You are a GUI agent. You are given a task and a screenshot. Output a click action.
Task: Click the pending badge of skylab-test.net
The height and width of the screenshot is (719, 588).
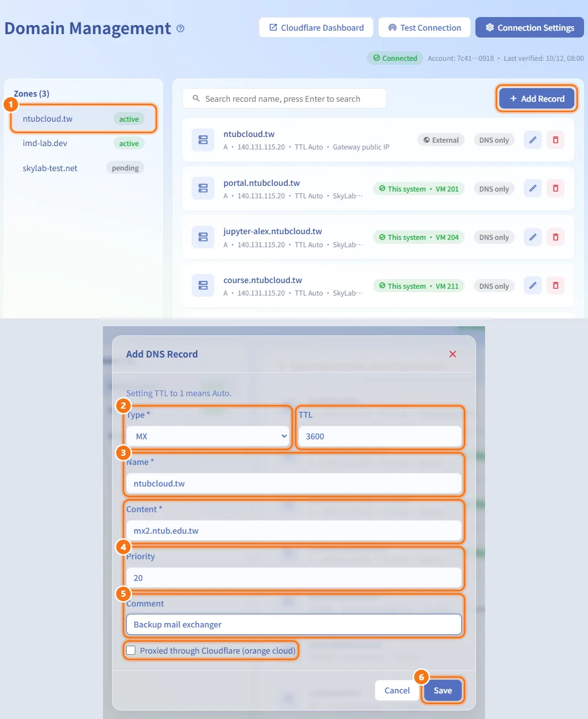point(125,168)
